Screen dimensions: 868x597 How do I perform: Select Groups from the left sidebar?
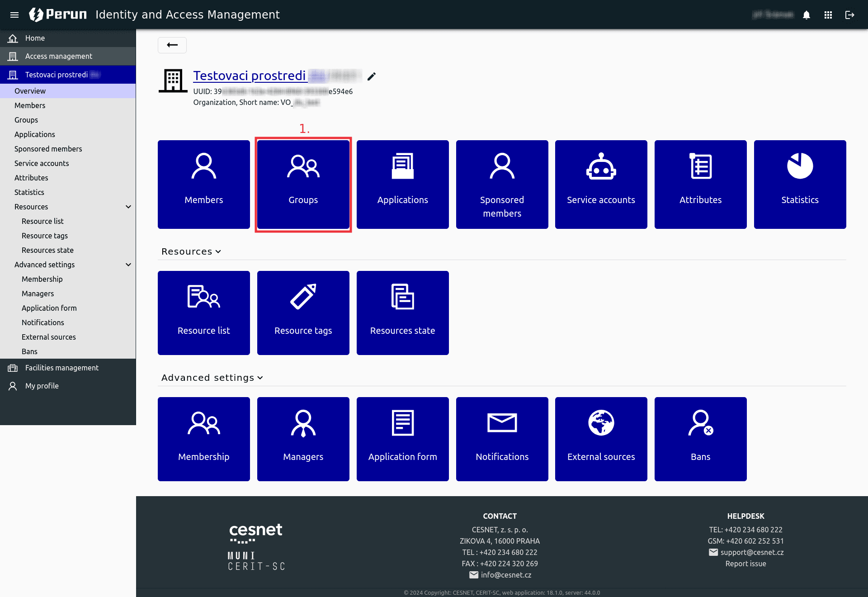pos(26,119)
